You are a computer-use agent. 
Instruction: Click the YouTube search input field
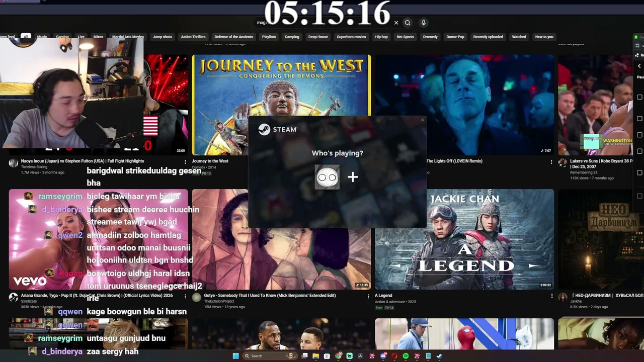click(322, 23)
